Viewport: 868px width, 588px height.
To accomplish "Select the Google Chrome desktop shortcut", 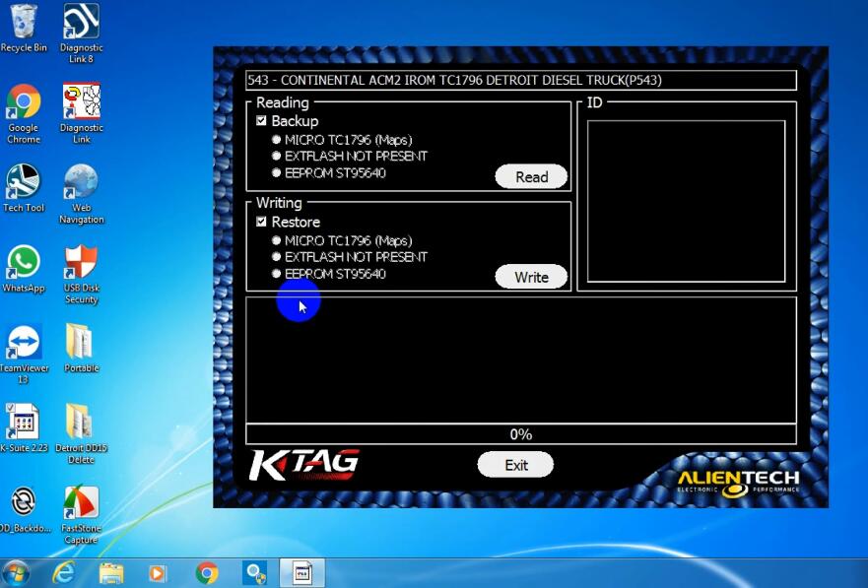I will click(x=24, y=113).
